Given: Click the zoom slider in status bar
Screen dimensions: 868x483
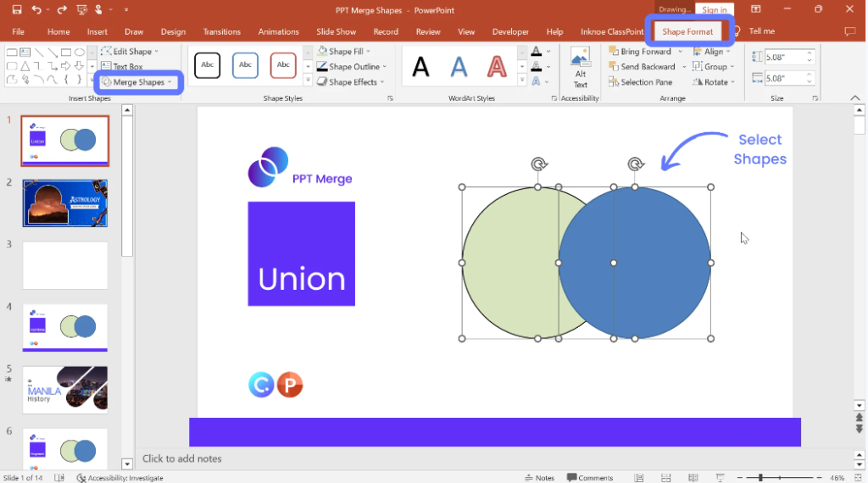Looking at the screenshot, I should [x=759, y=478].
